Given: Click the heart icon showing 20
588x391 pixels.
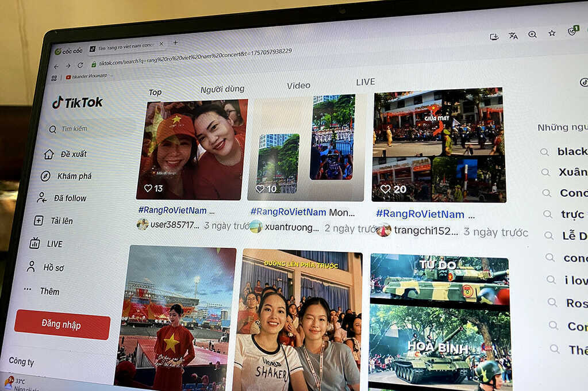Looking at the screenshot, I should (x=385, y=189).
